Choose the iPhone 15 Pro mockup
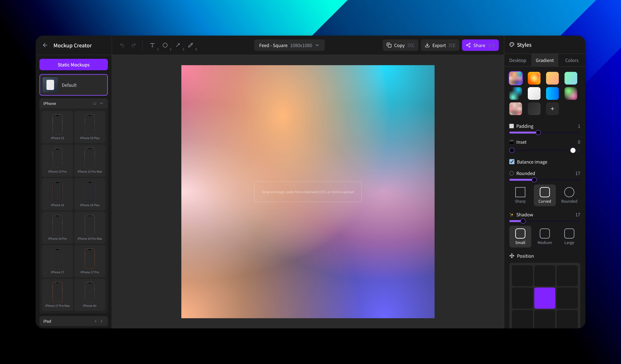This screenshot has height=364, width=621. pos(57,161)
